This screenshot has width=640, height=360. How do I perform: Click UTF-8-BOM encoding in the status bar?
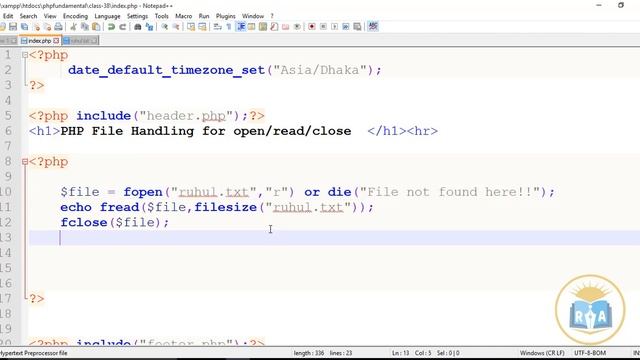[x=590, y=353]
